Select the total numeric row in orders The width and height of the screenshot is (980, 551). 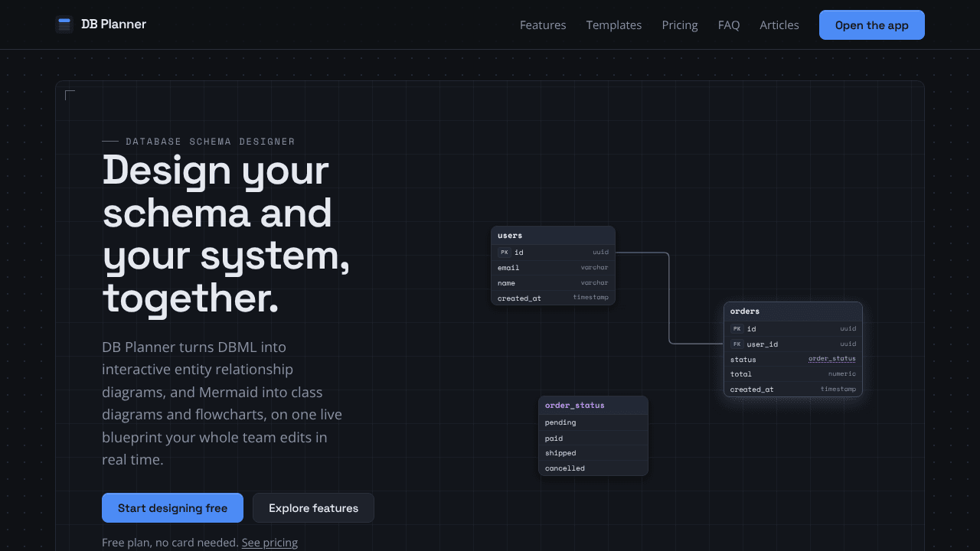793,374
